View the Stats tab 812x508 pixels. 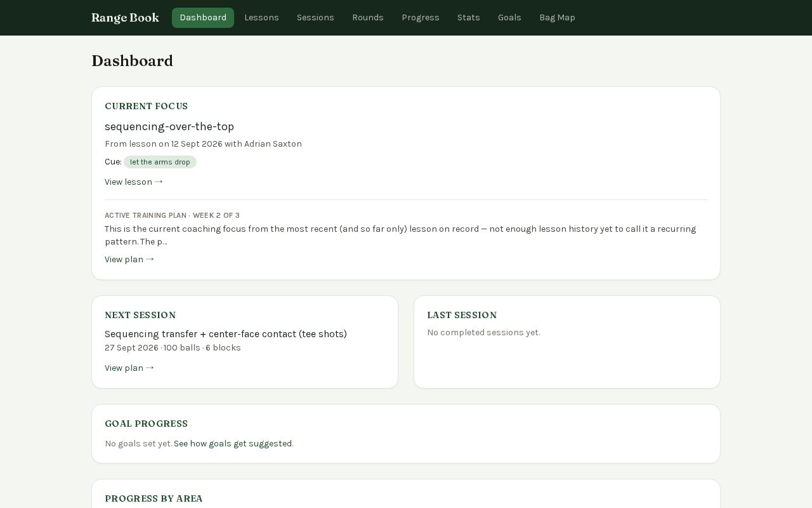click(x=469, y=18)
